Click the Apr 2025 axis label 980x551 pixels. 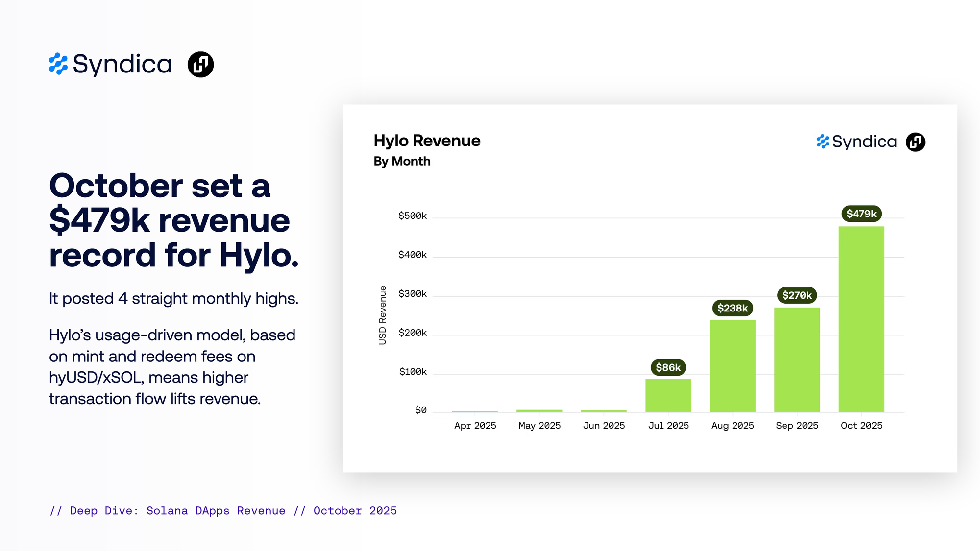coord(475,426)
